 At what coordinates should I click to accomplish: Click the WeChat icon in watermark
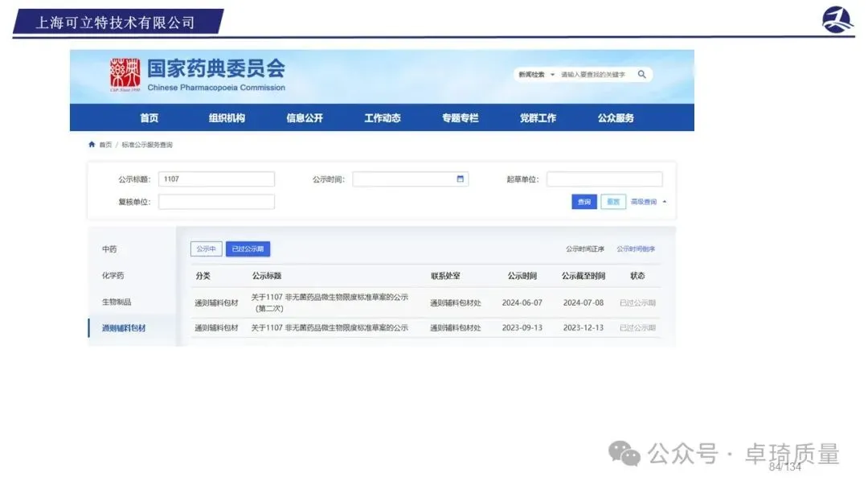624,454
